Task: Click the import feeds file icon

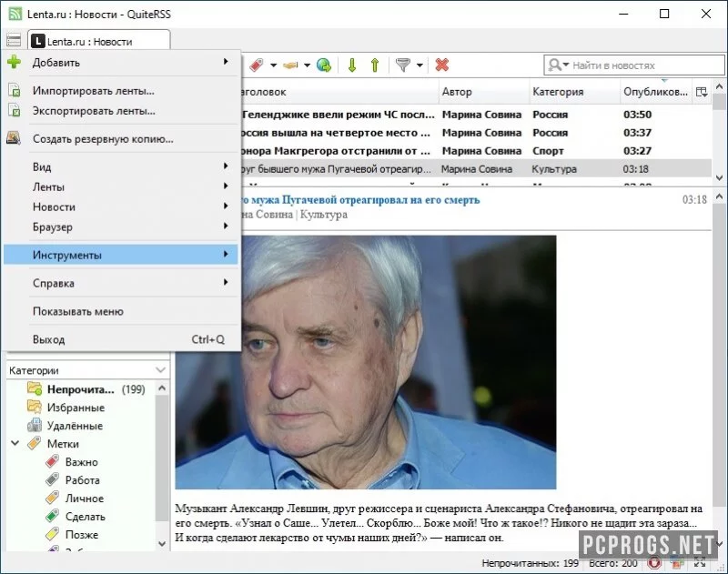Action: click(15, 90)
